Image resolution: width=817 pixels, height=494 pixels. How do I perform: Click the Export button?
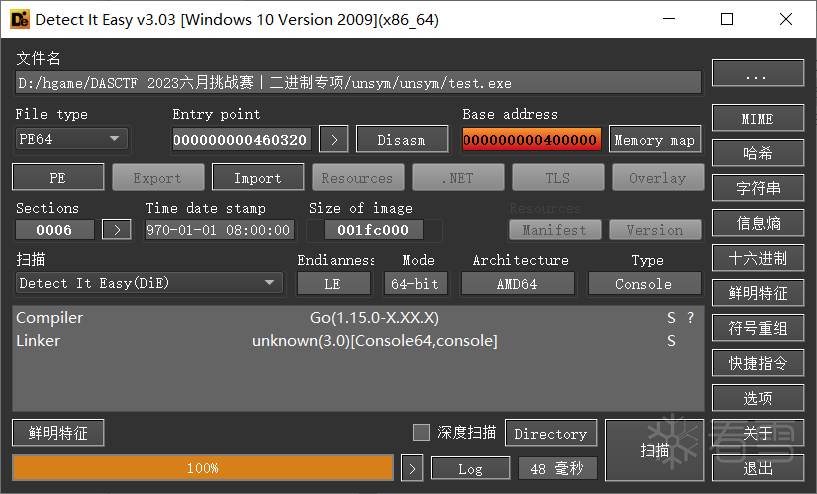[158, 178]
